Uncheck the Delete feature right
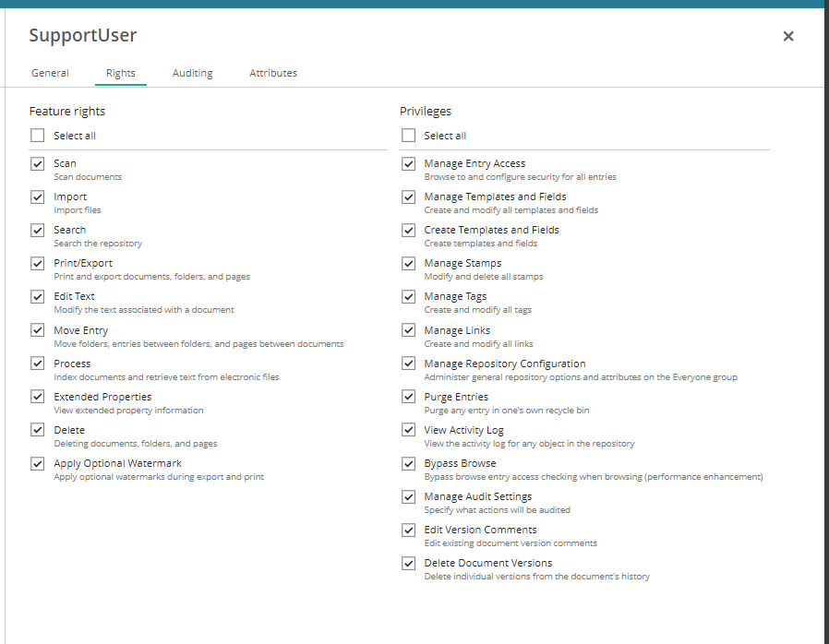Screen dimensions: 829x644 (x=38, y=430)
